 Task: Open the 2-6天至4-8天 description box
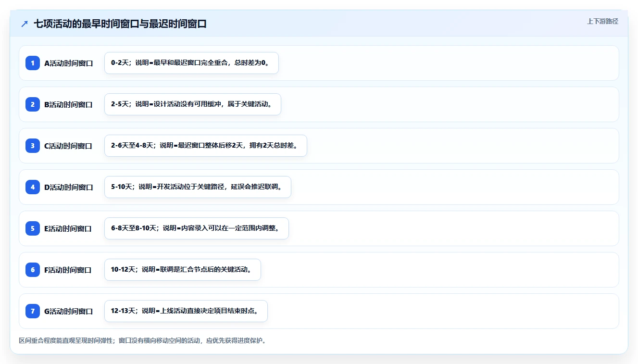click(206, 146)
